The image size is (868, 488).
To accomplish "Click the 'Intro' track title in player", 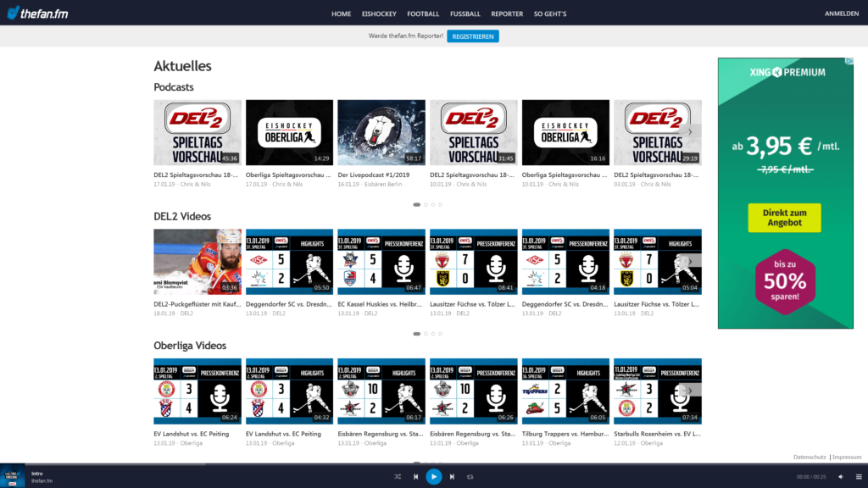I will pos(37,474).
